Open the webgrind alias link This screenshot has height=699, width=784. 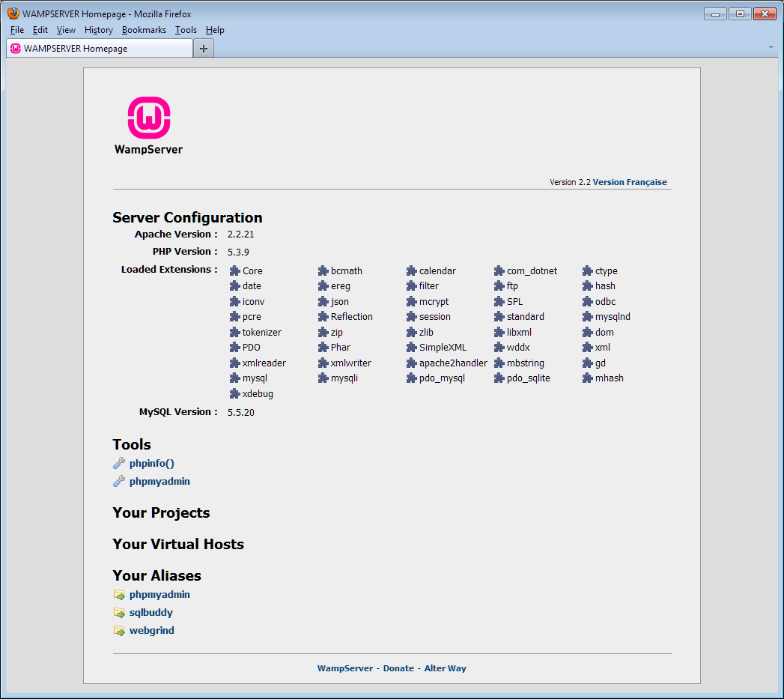coord(152,631)
